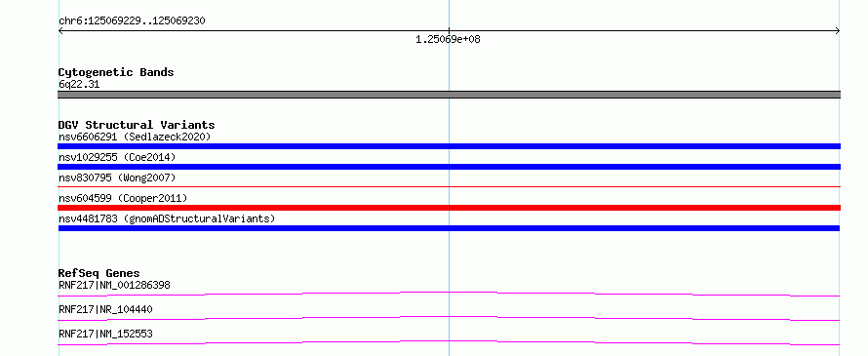Open variant nsv6606291 (Sedlazeck2020) label
Viewport: 868px width, 356px height.
[x=135, y=137]
